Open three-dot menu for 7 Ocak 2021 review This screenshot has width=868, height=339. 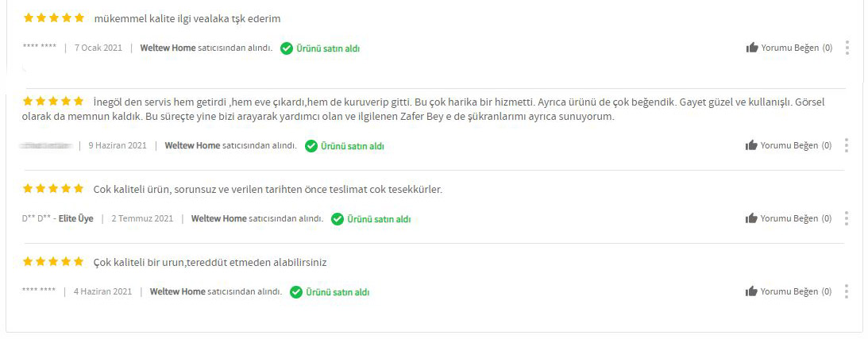click(847, 48)
